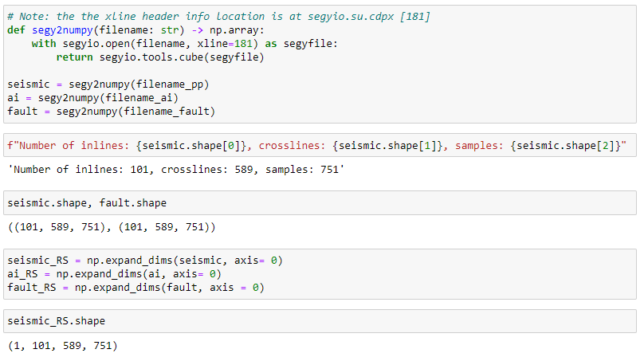Viewport: 644px width, 357px height.
Task: Click the (1, 101, 589, 751) output
Action: (x=62, y=346)
